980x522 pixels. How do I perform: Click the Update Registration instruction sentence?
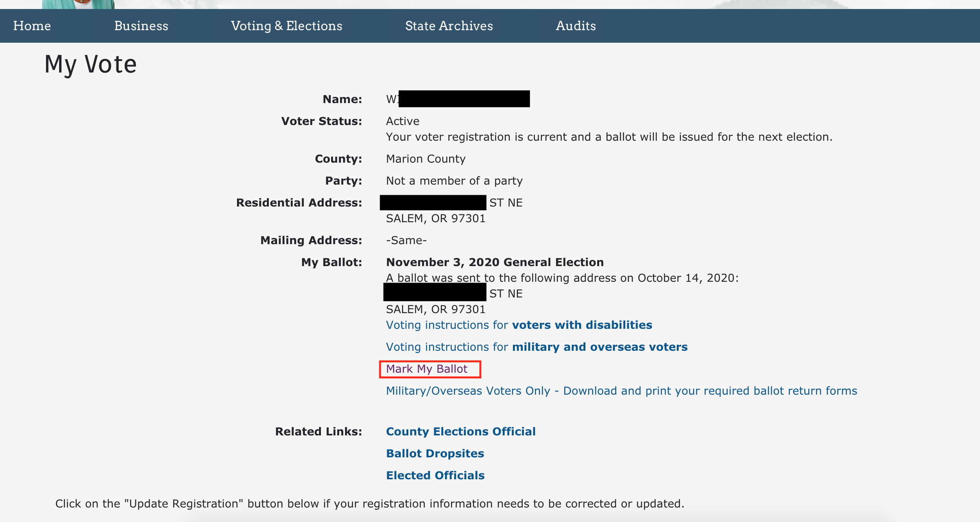tap(370, 504)
